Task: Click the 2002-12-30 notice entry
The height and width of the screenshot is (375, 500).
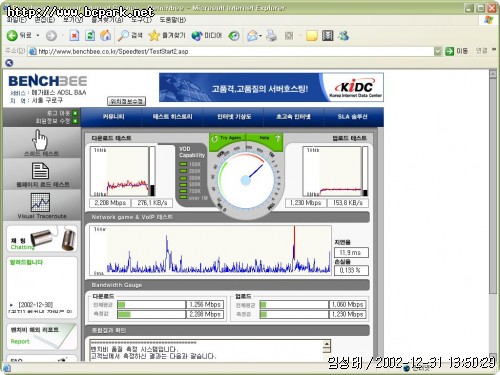Action: (x=36, y=304)
